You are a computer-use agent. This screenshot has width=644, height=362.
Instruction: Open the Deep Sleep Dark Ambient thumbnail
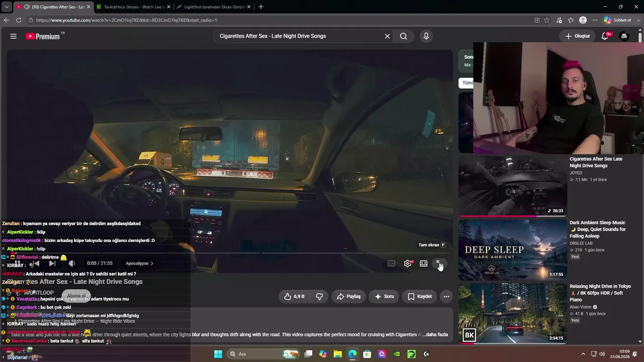(513, 250)
